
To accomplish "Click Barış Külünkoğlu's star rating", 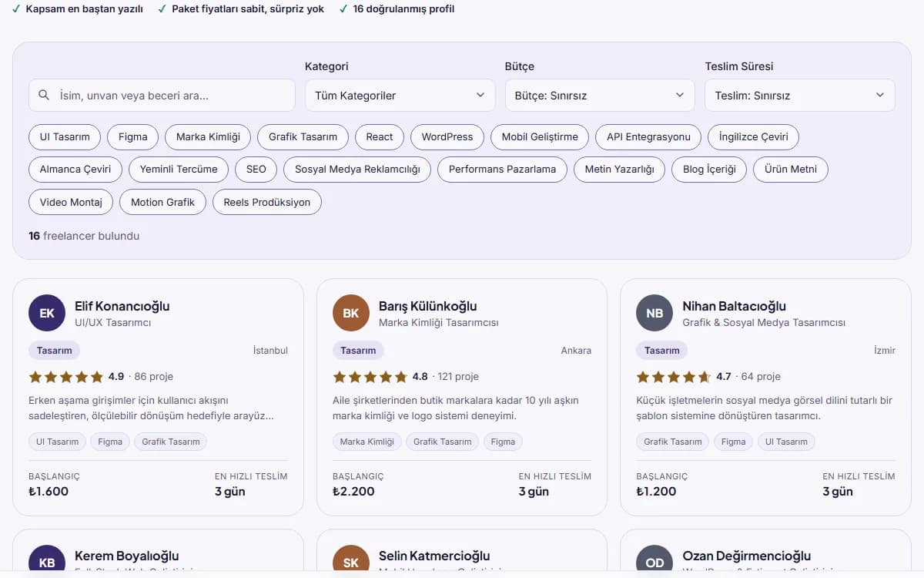I will [x=370, y=377].
